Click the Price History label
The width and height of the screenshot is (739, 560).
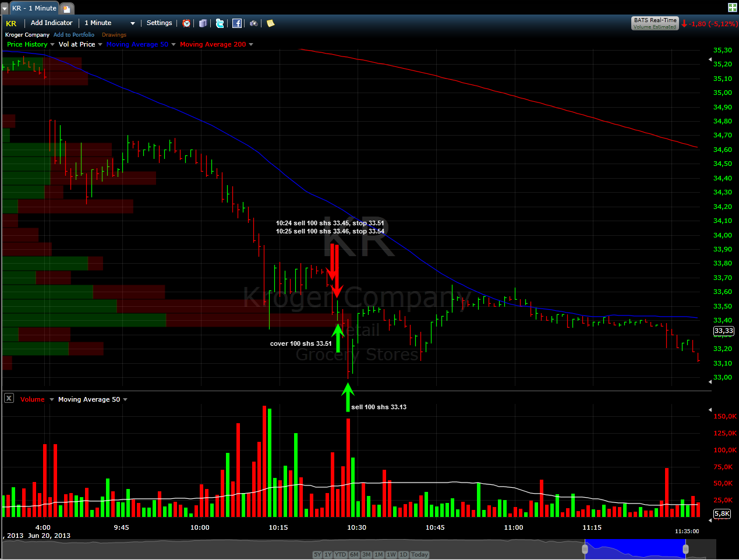click(27, 44)
